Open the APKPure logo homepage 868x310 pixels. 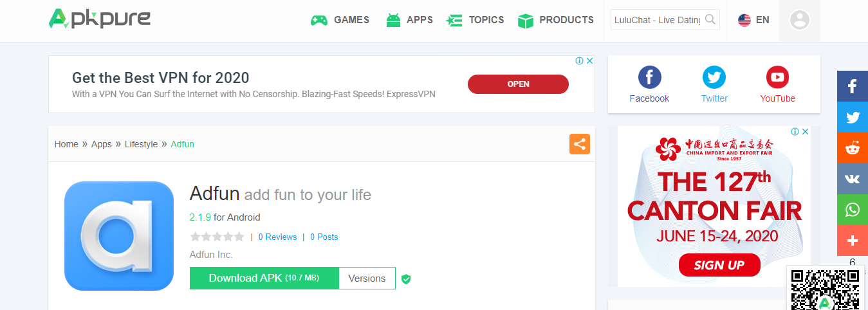click(x=100, y=19)
